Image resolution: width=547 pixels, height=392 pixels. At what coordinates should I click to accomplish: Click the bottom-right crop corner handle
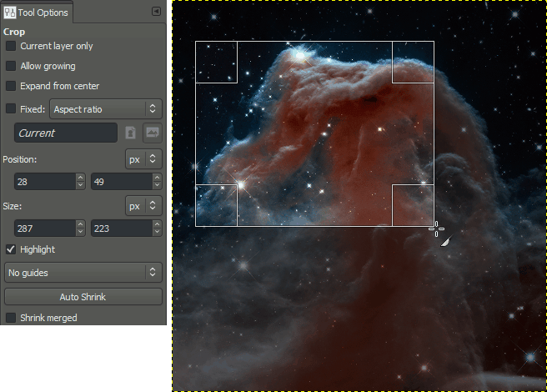click(413, 205)
